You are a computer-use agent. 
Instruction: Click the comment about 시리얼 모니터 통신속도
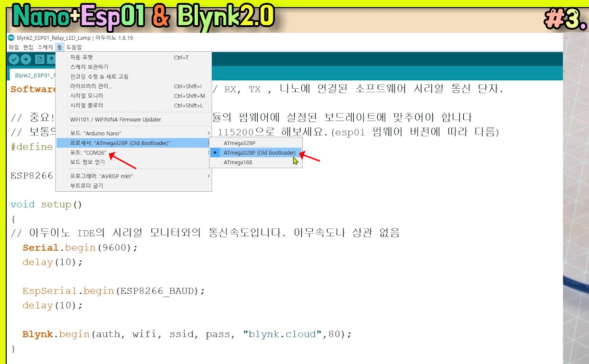205,233
